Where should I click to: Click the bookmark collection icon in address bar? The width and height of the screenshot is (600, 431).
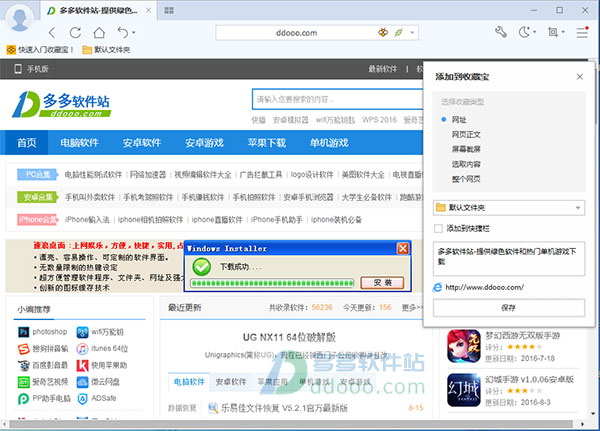coord(383,33)
